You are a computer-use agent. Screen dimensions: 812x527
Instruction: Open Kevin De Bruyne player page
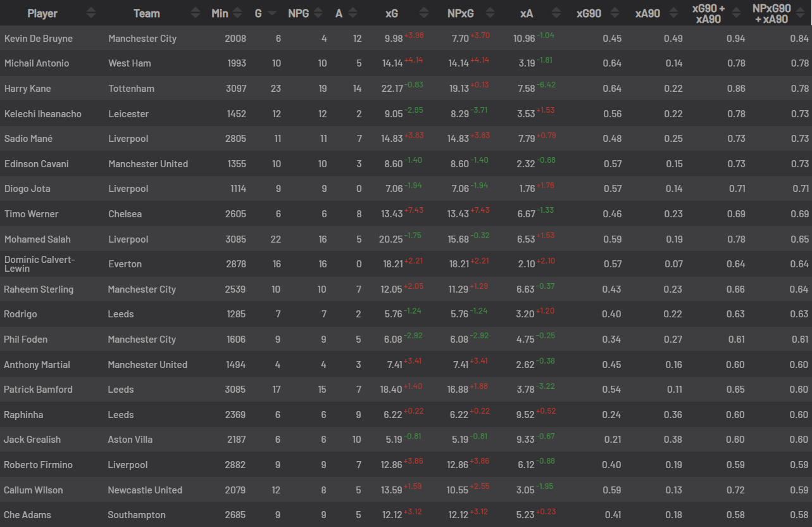[39, 39]
